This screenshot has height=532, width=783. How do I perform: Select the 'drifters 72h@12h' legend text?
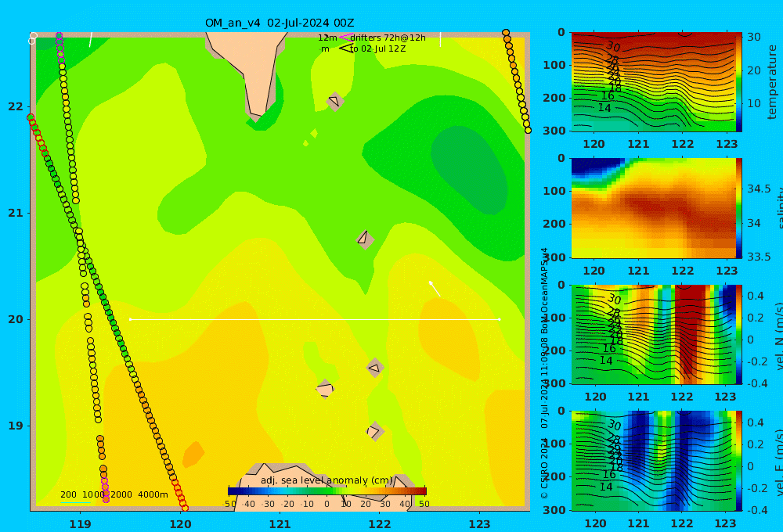pyautogui.click(x=388, y=38)
